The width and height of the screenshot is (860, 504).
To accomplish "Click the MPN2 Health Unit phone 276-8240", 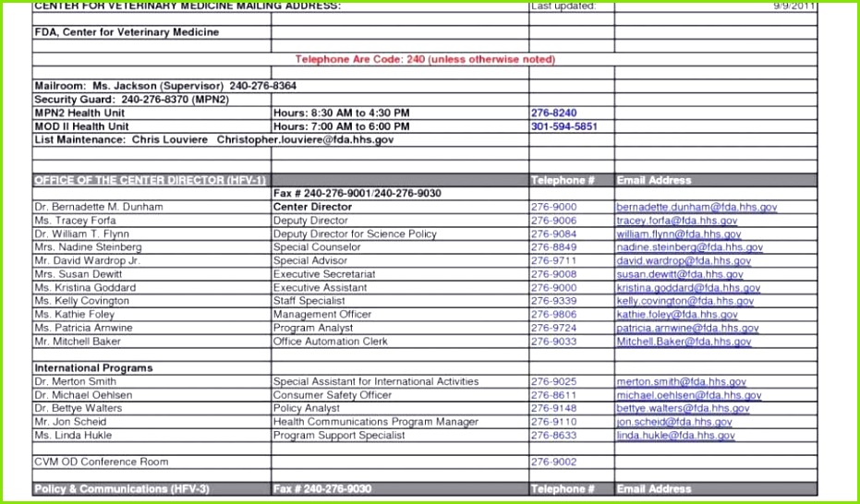I will tap(554, 114).
